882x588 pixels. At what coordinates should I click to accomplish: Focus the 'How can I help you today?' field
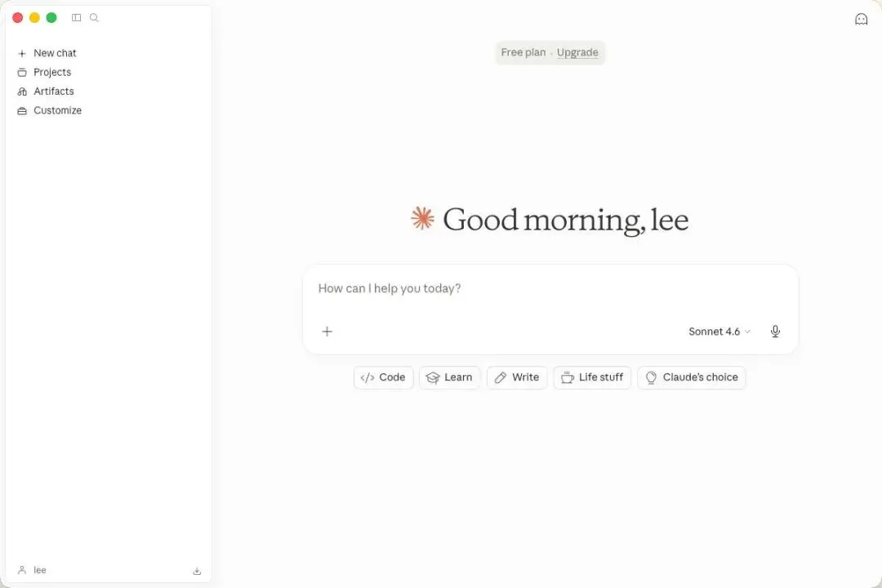[550, 288]
